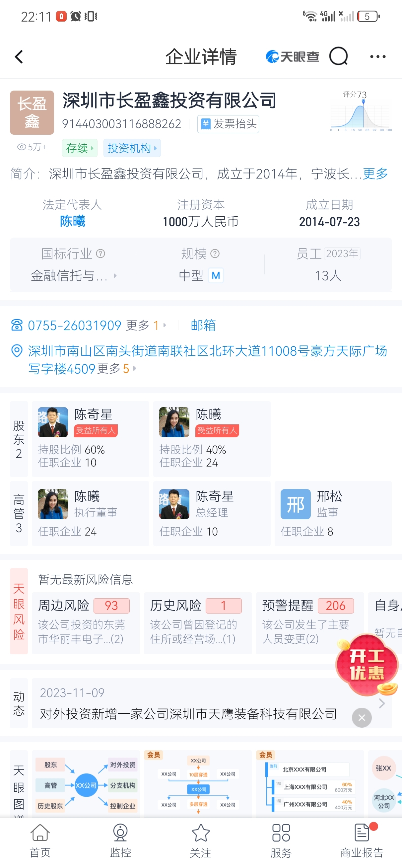The image size is (402, 868).
Task: Expand the 金融信托与… industry category
Action: 73,276
